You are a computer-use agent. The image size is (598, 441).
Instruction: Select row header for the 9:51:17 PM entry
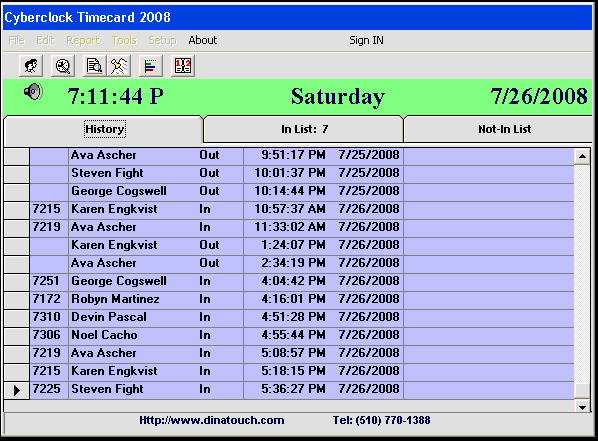click(x=16, y=156)
